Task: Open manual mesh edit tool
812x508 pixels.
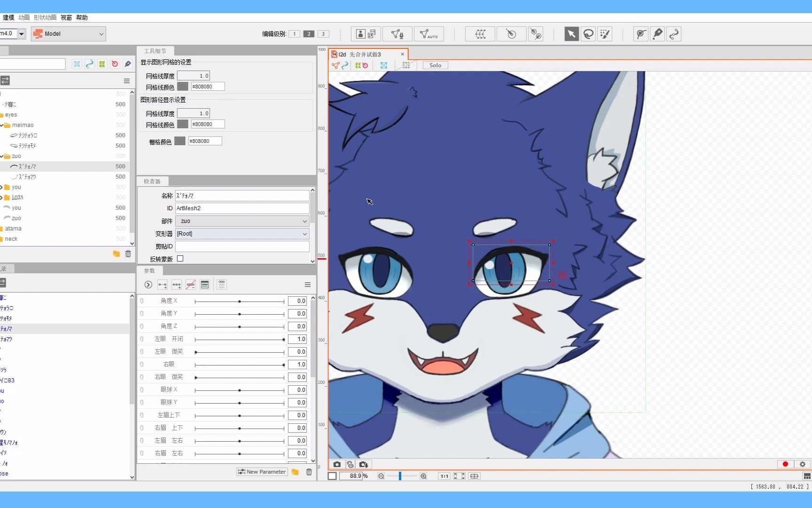Action: (398, 34)
